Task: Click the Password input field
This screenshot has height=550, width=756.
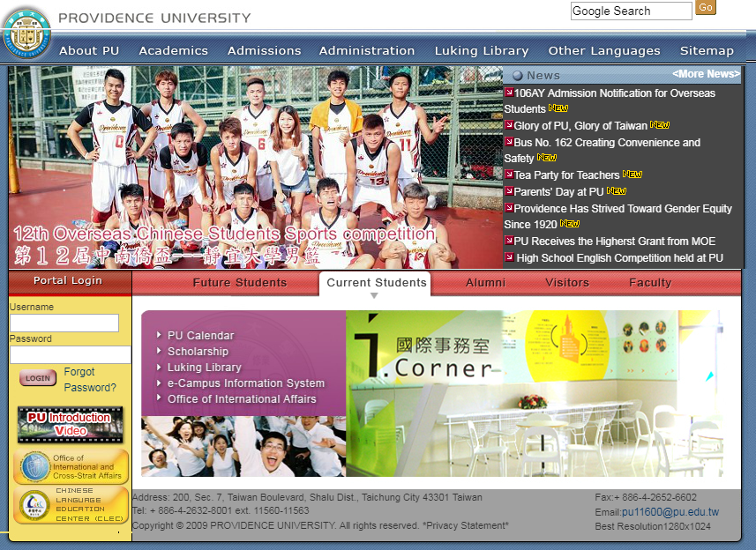Action: pos(71,355)
